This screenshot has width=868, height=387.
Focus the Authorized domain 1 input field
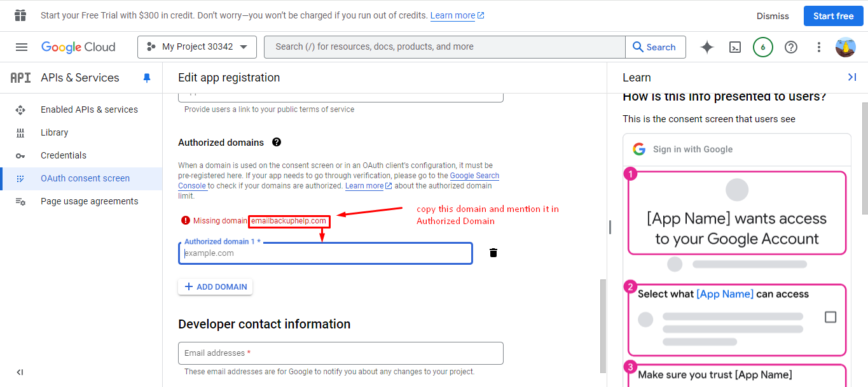[x=325, y=253]
